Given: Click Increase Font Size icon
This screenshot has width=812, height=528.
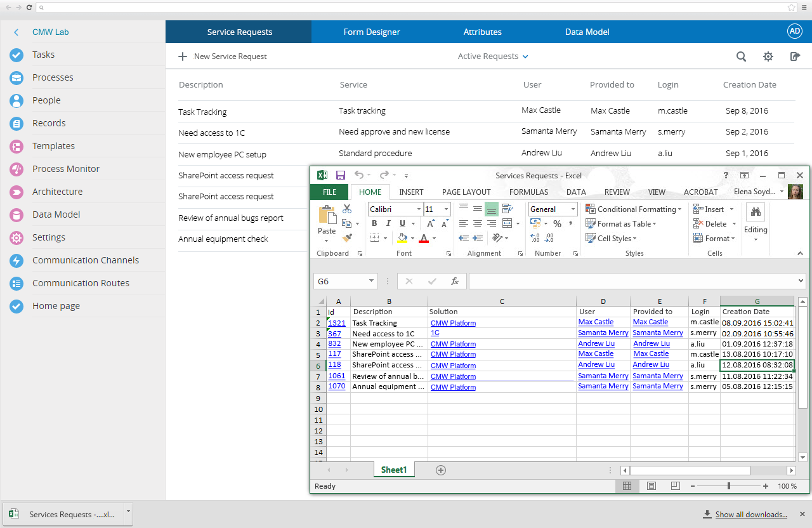Looking at the screenshot, I should [431, 223].
